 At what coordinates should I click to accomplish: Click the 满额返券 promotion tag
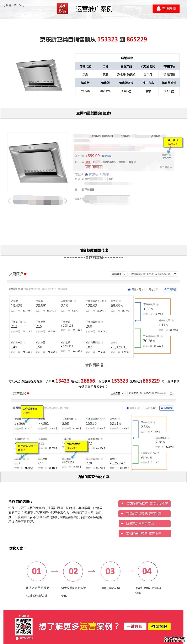pyautogui.click(x=97, y=167)
